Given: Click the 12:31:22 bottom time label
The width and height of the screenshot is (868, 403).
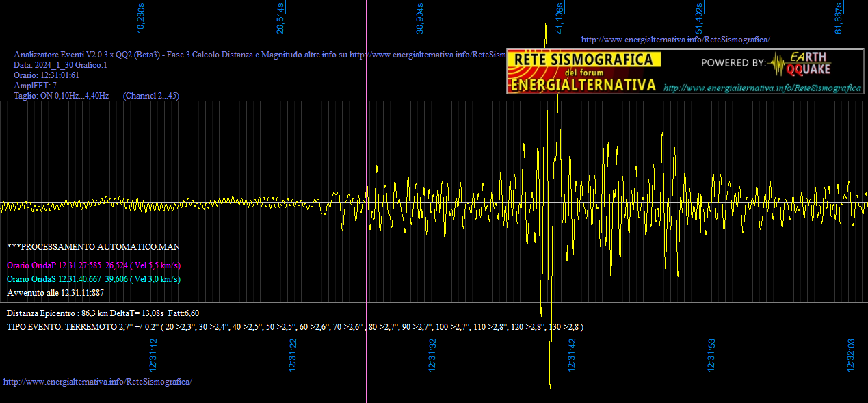Looking at the screenshot, I should (x=293, y=355).
